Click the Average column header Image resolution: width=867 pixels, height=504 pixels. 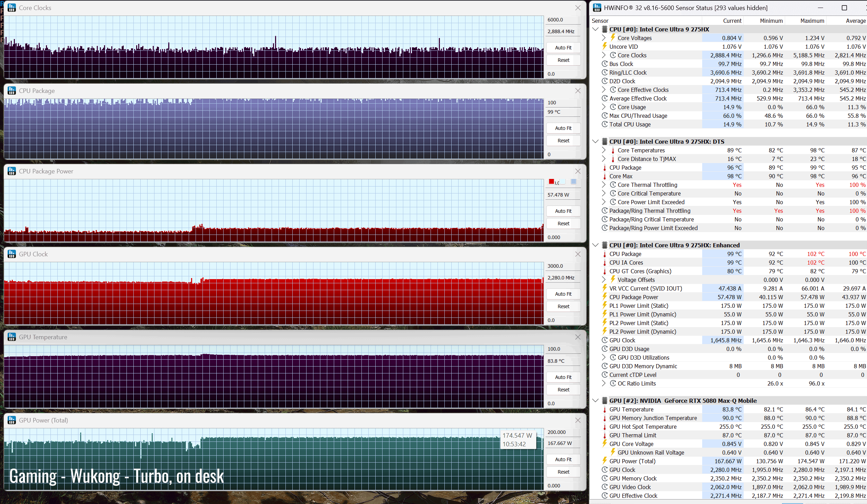click(x=847, y=21)
